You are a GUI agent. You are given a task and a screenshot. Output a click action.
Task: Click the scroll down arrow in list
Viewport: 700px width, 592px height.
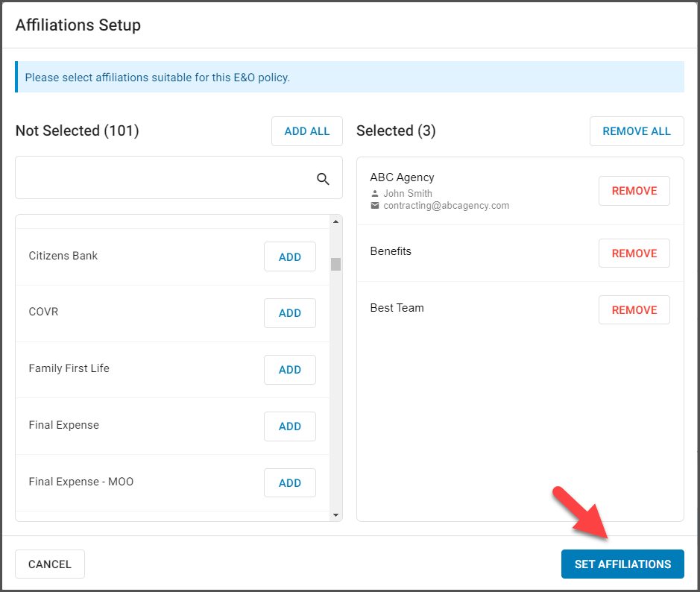[x=335, y=515]
